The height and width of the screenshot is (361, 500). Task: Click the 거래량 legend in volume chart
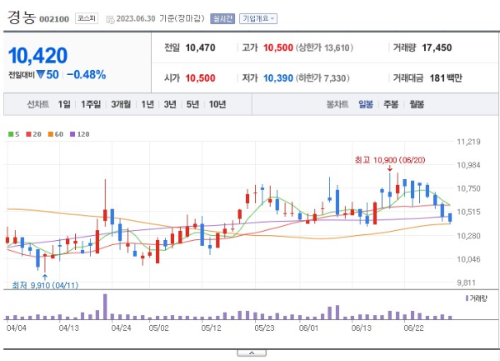(x=477, y=298)
